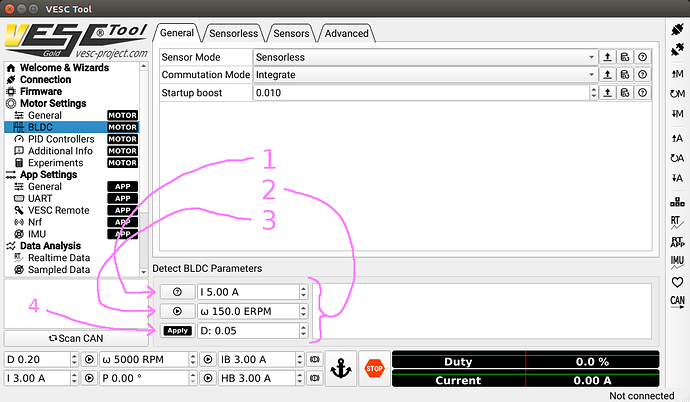Viewport: 690px width, 402px height.
Task: Click the stepper on the D 0.20 duty field
Action: pos(74,359)
